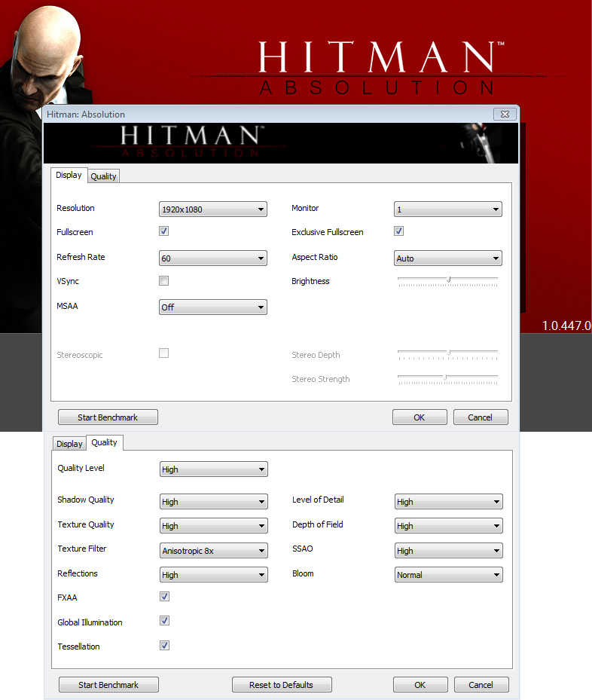Adjust the Brightness slider
Viewport: 592px width, 700px height.
448,281
